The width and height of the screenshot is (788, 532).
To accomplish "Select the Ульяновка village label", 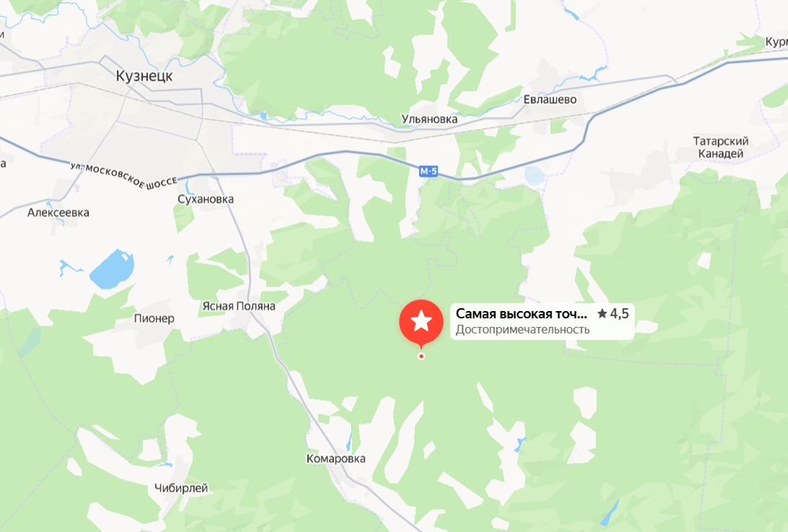I will click(429, 119).
